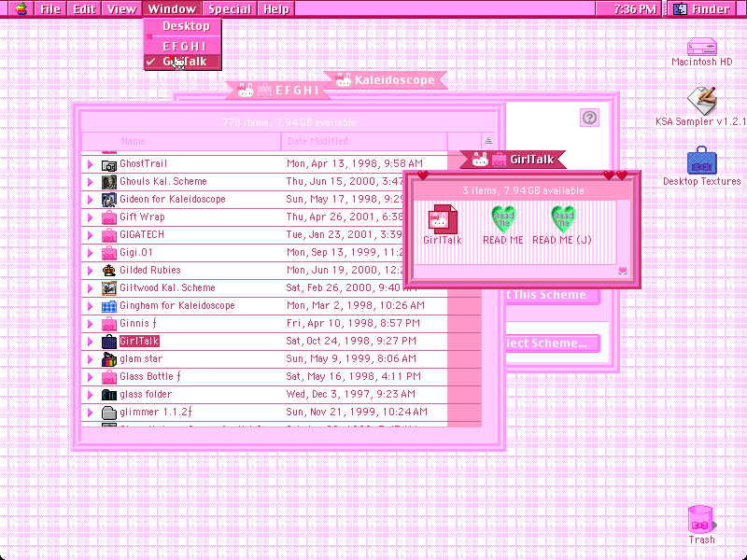This screenshot has height=560, width=747.
Task: Expand the Gingham for Kaleidoscope triangle
Action: coord(90,306)
